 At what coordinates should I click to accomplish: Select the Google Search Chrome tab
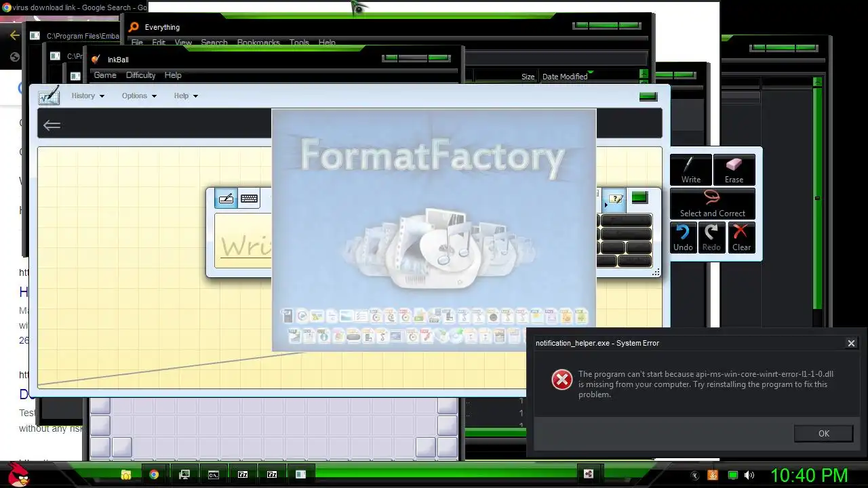(x=74, y=7)
